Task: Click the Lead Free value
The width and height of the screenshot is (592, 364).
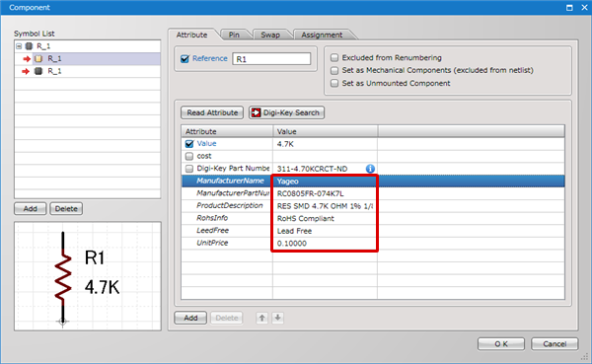Action: 294,231
